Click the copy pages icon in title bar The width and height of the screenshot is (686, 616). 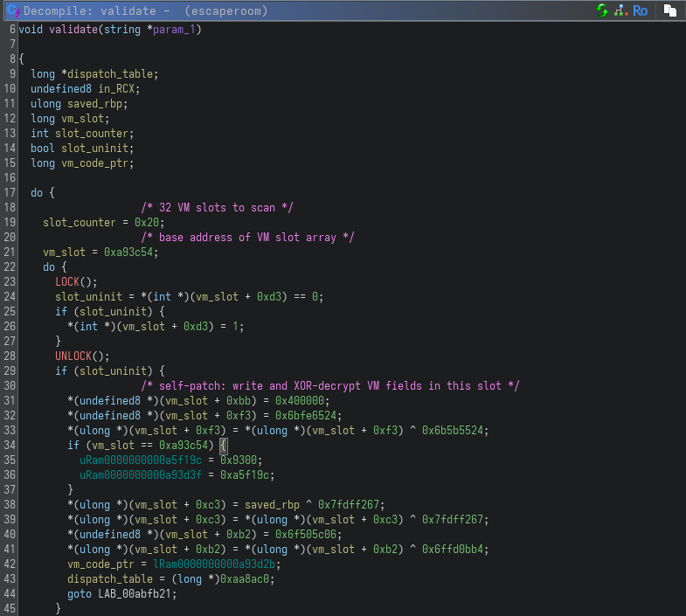pyautogui.click(x=669, y=10)
